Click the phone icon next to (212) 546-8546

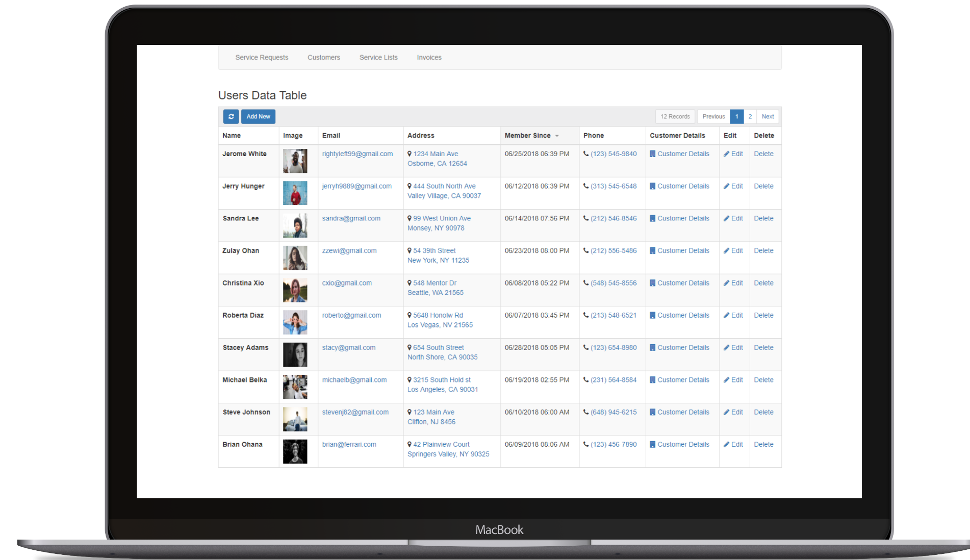click(585, 218)
